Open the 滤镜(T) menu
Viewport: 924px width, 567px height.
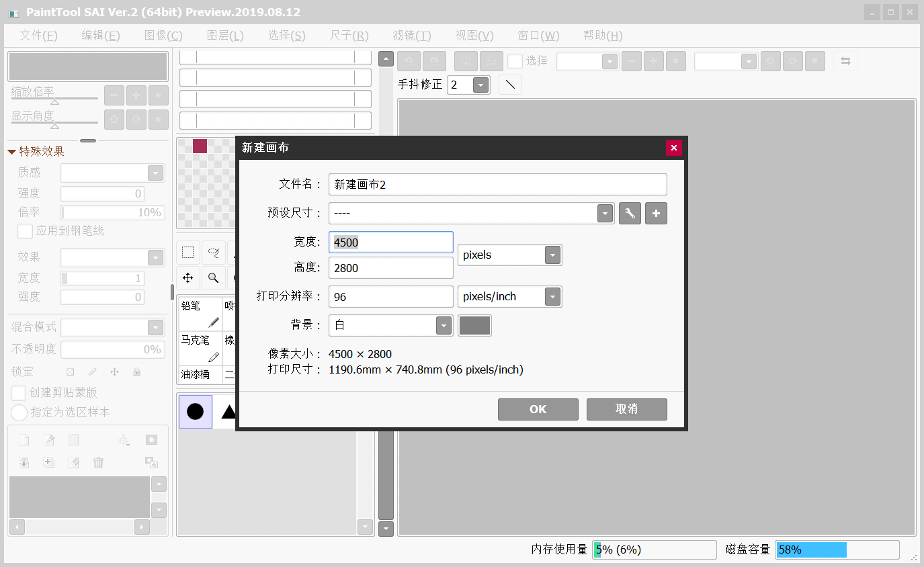pyautogui.click(x=412, y=36)
